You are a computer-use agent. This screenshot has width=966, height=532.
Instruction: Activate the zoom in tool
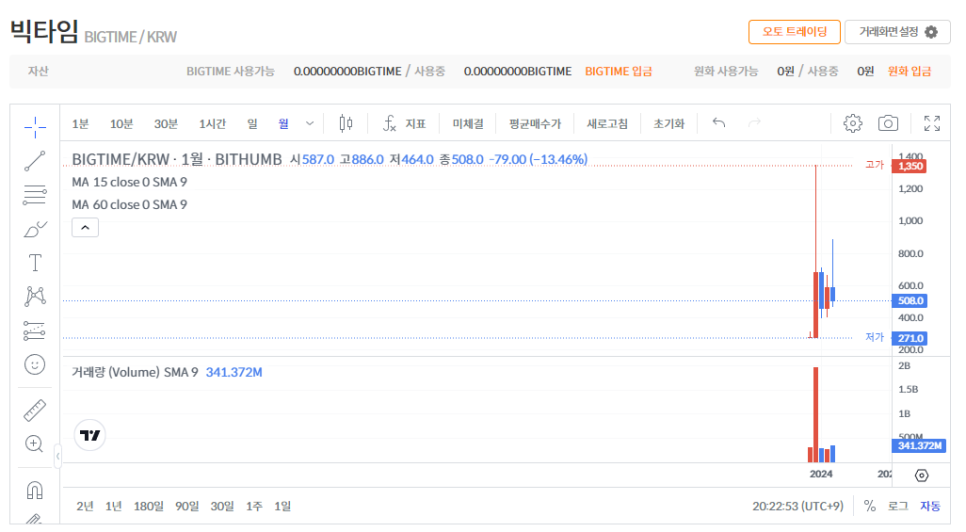34,443
